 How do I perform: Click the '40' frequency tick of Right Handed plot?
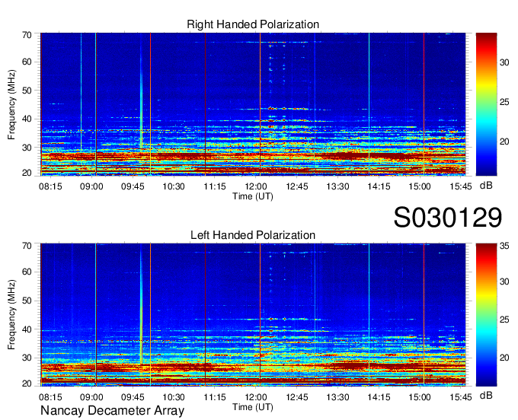[x=27, y=119]
